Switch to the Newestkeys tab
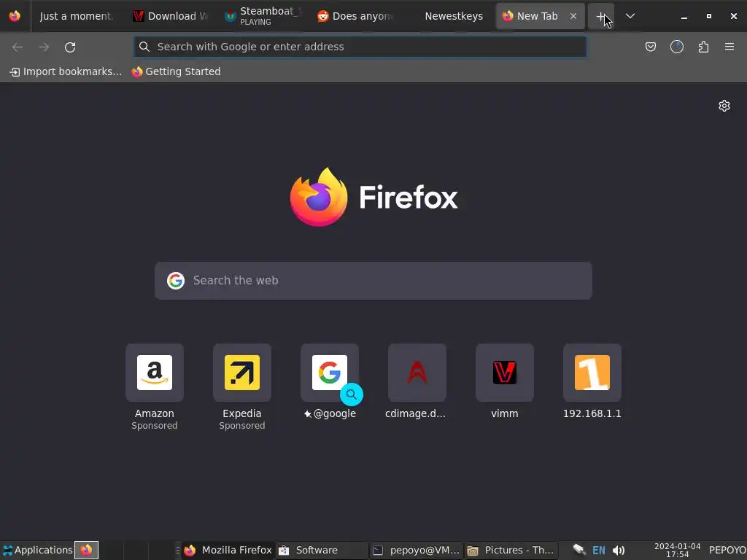Image resolution: width=747 pixels, height=560 pixels. pyautogui.click(x=449, y=16)
